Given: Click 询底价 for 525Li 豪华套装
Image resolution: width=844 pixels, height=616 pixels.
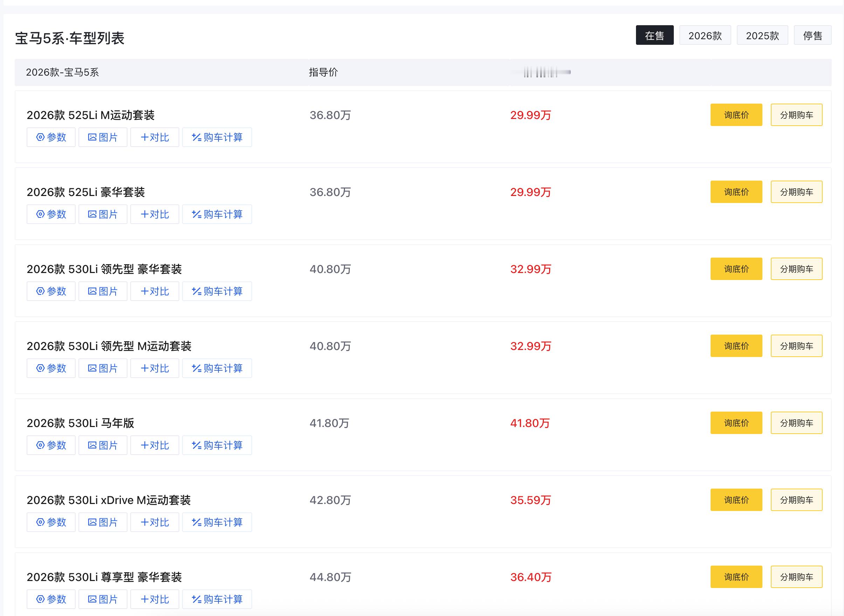Looking at the screenshot, I should tap(736, 192).
